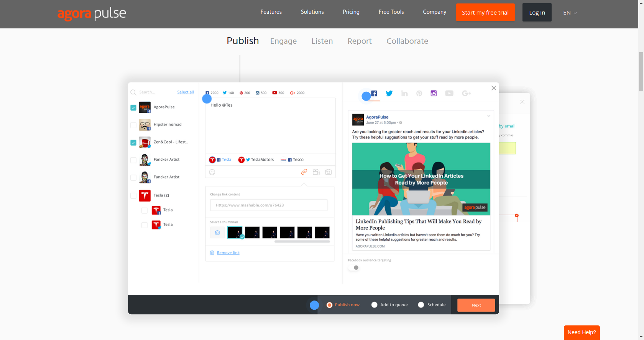The height and width of the screenshot is (340, 644).
Task: Open the Instagram preview icon
Action: tap(434, 93)
